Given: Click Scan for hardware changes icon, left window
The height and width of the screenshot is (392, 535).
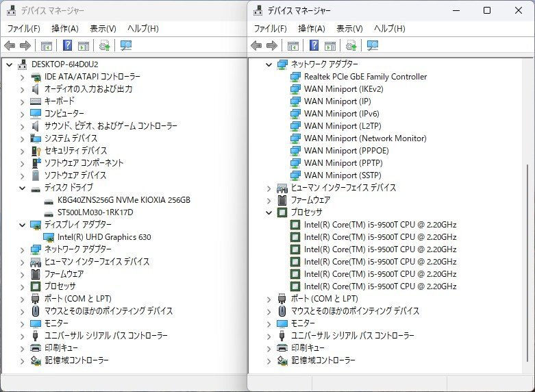Looking at the screenshot, I should pos(126,45).
